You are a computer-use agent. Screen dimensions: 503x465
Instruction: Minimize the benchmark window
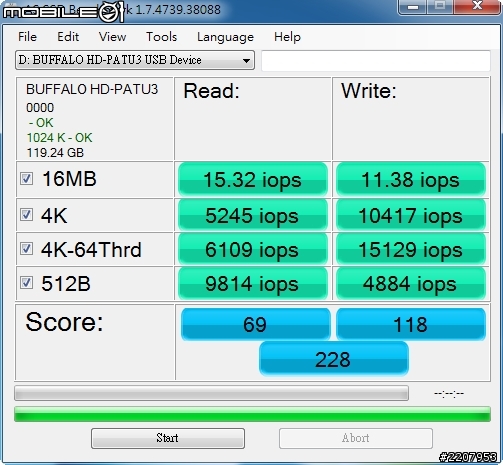[413, 7]
